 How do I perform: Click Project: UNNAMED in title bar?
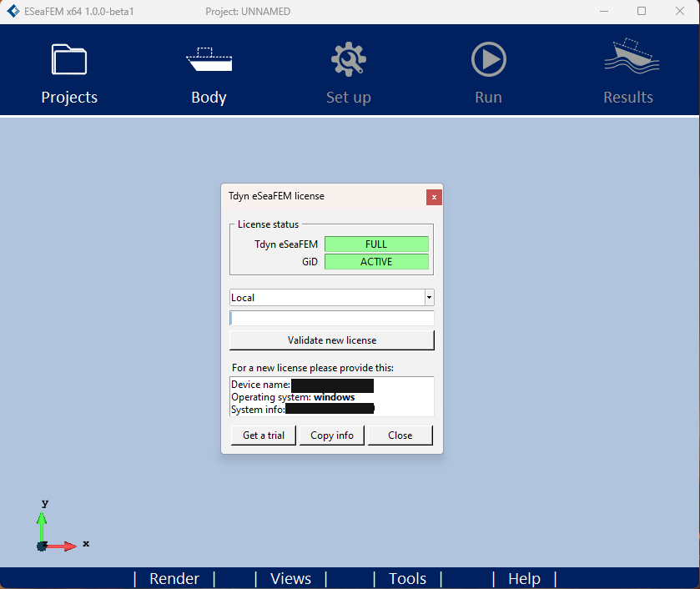248,12
